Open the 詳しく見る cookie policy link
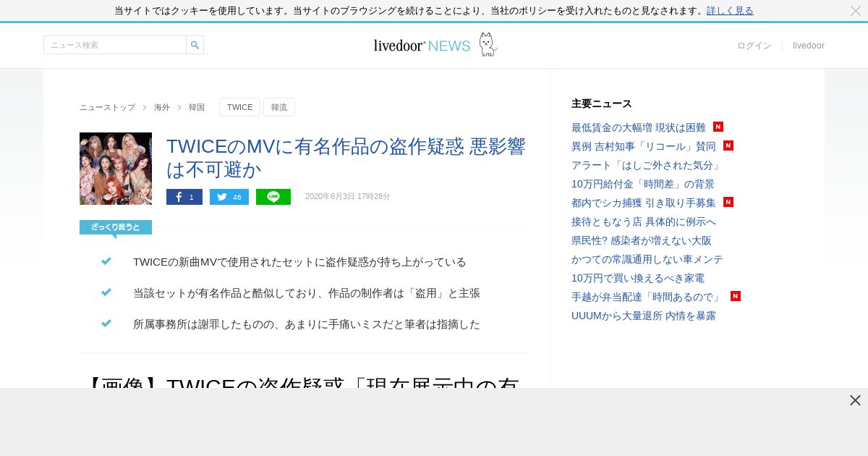Screen dimensions: 868x456 730,10
